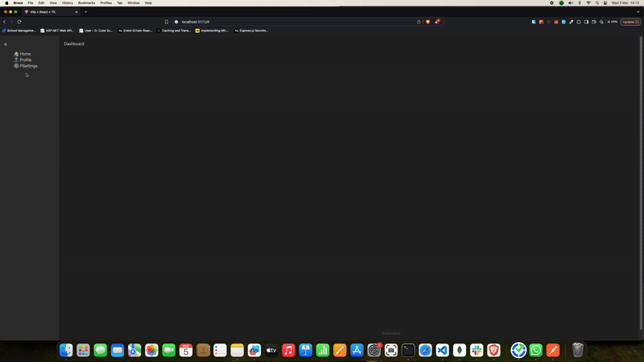Open Visual Studio Code from the dock
Image resolution: width=644 pixels, height=362 pixels.
pos(442,350)
